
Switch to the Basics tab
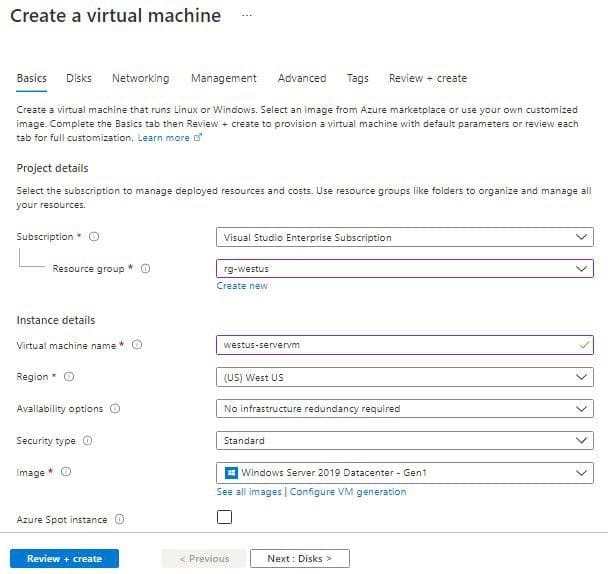[x=31, y=78]
